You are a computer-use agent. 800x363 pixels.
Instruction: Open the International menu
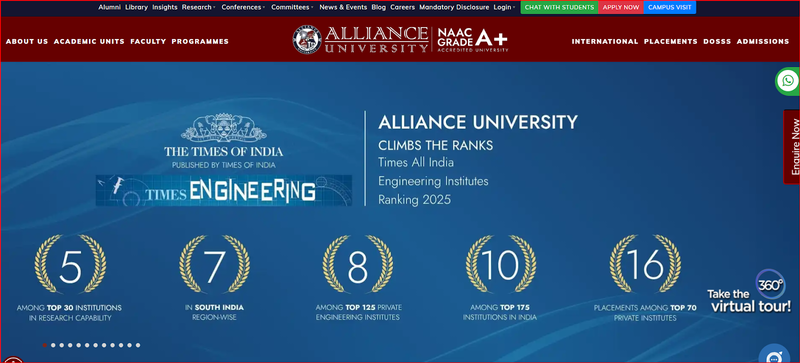point(605,41)
